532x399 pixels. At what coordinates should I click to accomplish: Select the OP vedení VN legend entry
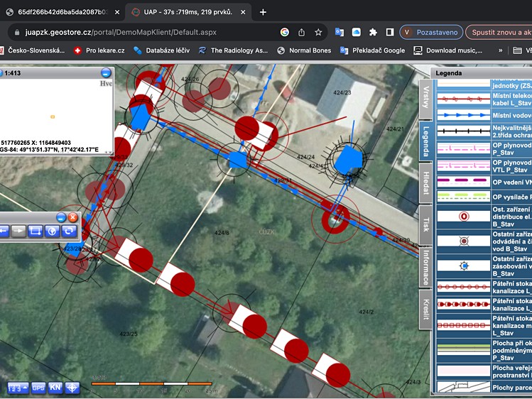point(511,182)
